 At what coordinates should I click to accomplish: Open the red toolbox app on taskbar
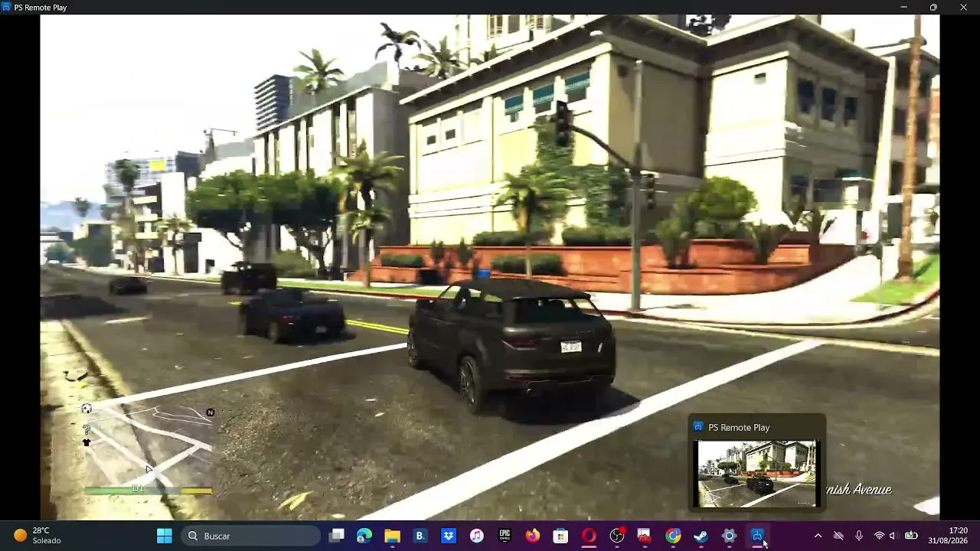[x=645, y=536]
